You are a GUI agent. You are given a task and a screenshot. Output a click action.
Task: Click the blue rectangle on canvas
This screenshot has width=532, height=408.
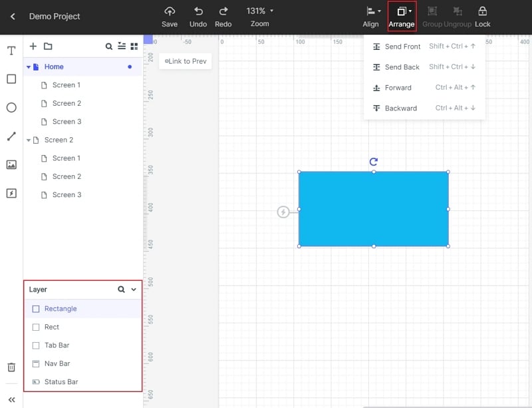[x=374, y=209]
